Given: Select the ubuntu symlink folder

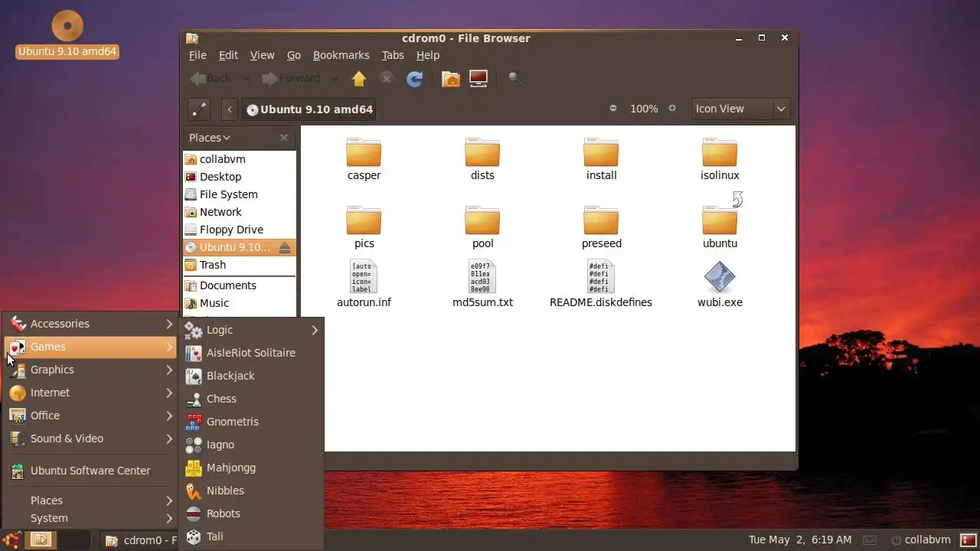Looking at the screenshot, I should [720, 222].
